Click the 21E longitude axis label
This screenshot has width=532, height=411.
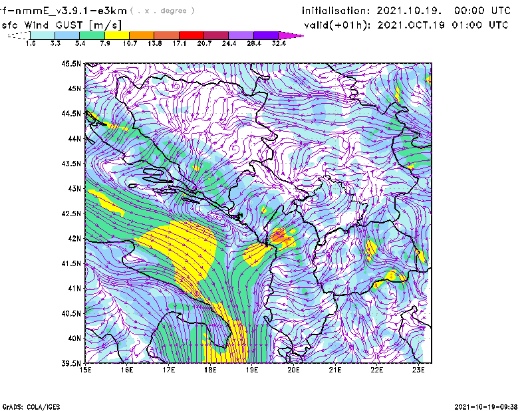335,370
